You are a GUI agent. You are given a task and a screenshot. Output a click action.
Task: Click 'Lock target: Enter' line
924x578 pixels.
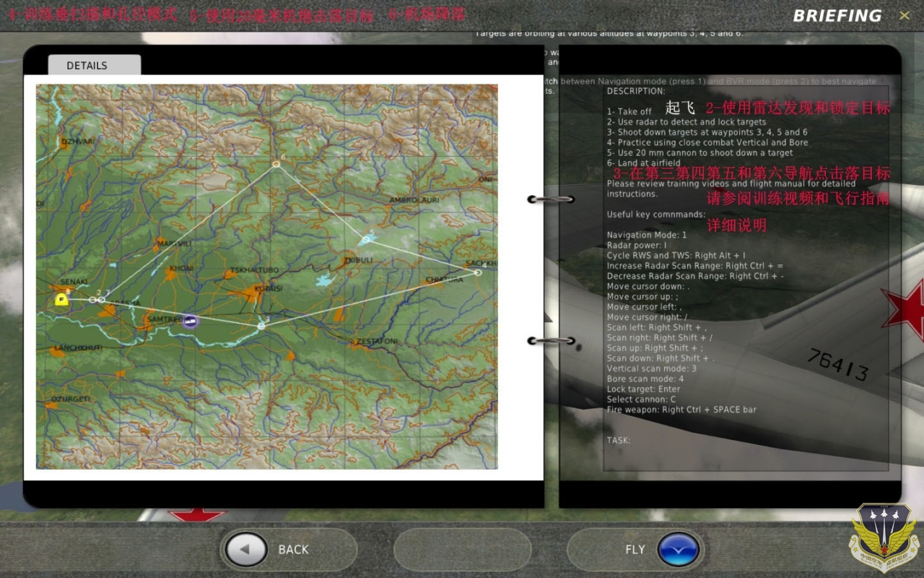(x=643, y=389)
